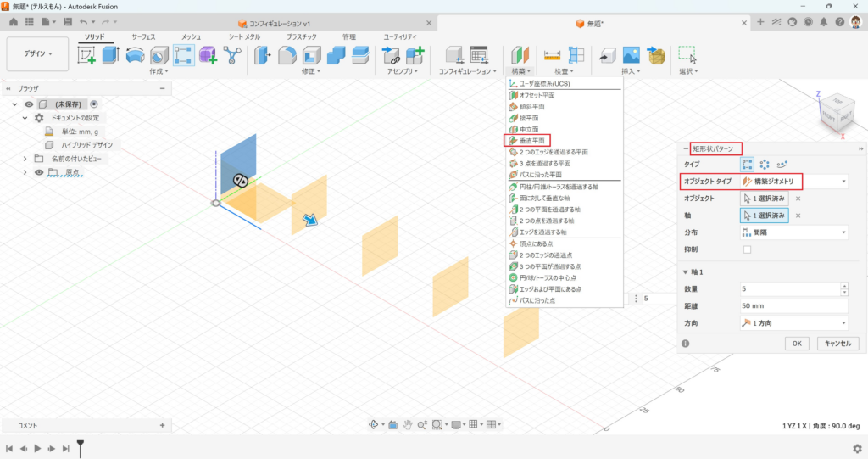Click the timeline settings gear icon
This screenshot has height=459, width=868.
tap(857, 448)
